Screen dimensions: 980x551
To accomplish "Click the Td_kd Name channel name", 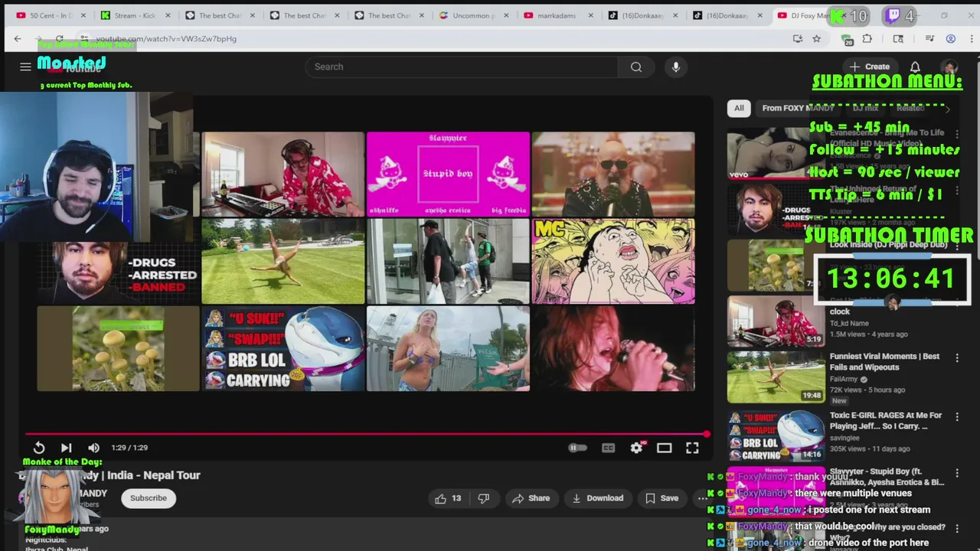I will [x=849, y=323].
